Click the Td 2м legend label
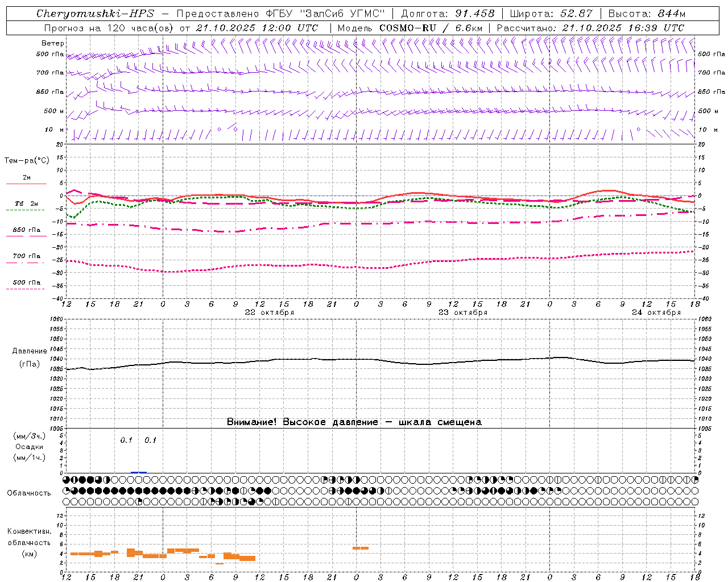This screenshot has height=582, width=728. point(27,203)
